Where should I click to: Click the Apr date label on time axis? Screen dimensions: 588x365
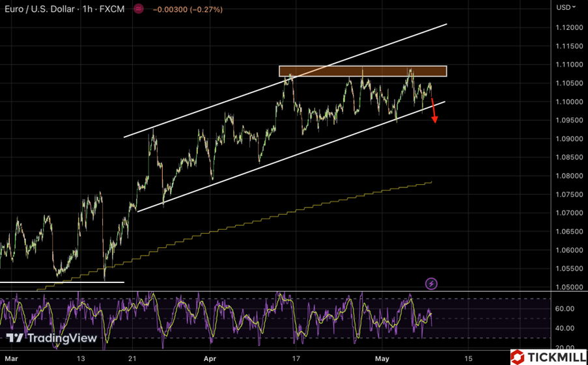pos(210,358)
